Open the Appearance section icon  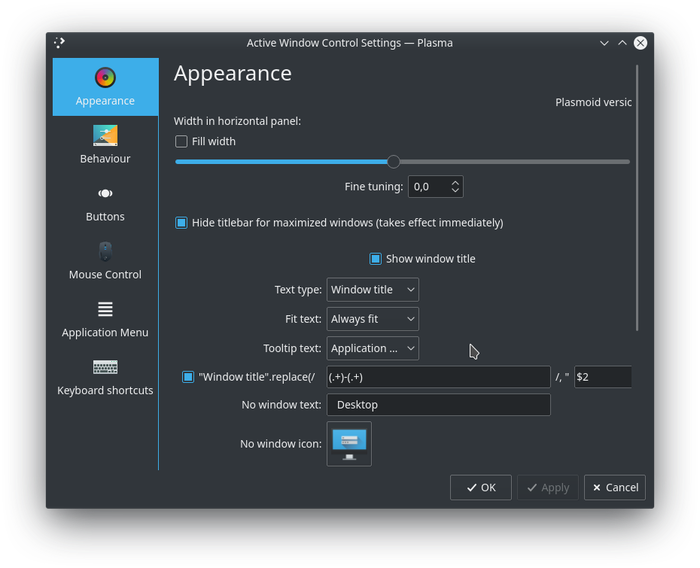pyautogui.click(x=105, y=78)
